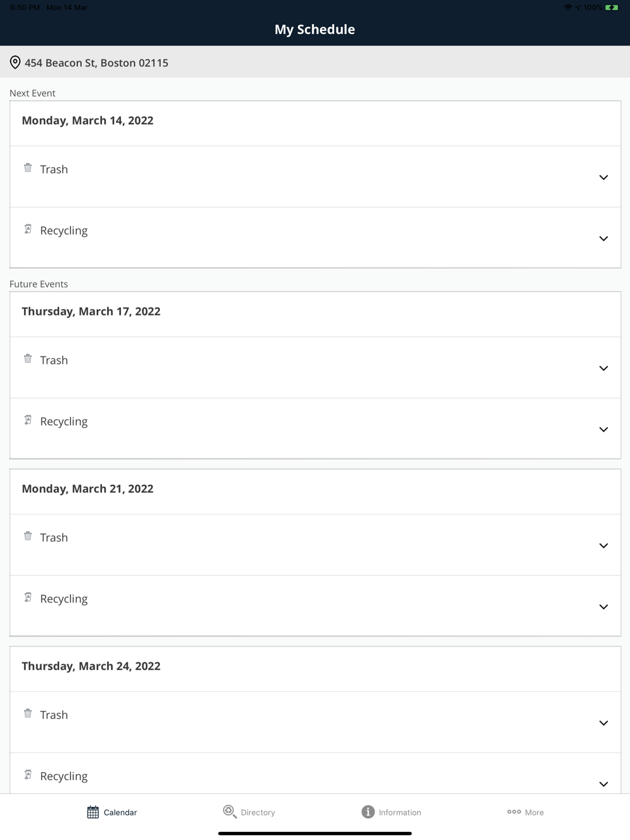The width and height of the screenshot is (630, 840).
Task: Expand Trash chevron for Monday, March 21
Action: 603,546
